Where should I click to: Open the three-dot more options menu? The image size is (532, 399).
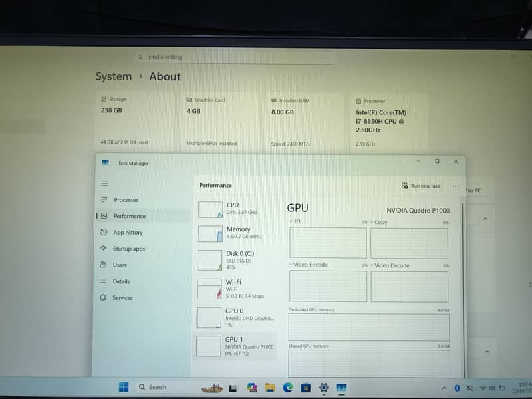[x=456, y=186]
